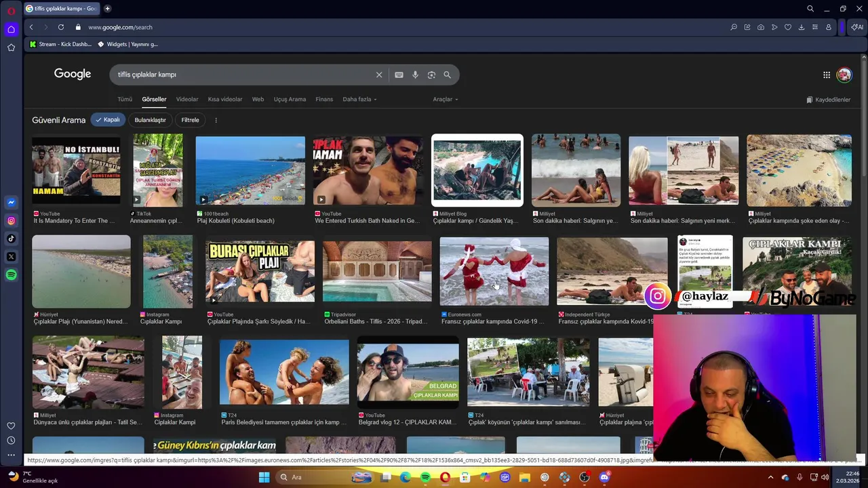This screenshot has height=488, width=868.
Task: Open X (Twitter) in the Opera sidebar
Action: [11, 257]
